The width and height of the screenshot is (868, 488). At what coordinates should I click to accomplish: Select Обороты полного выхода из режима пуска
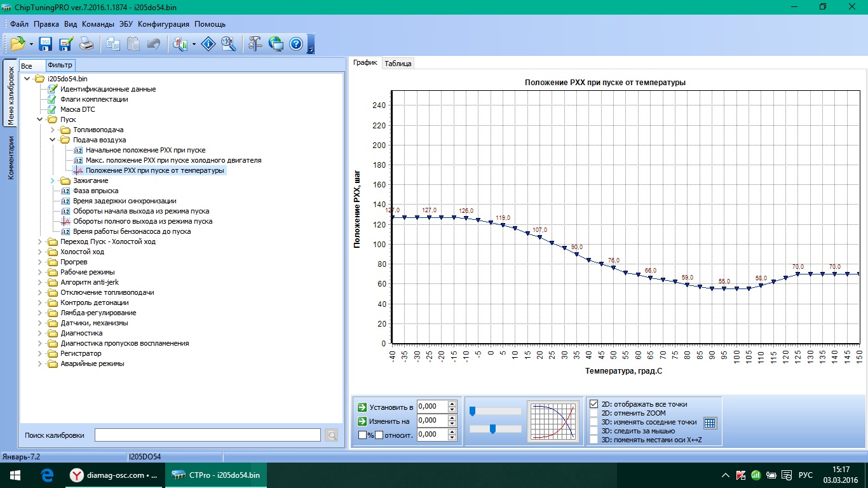click(142, 221)
